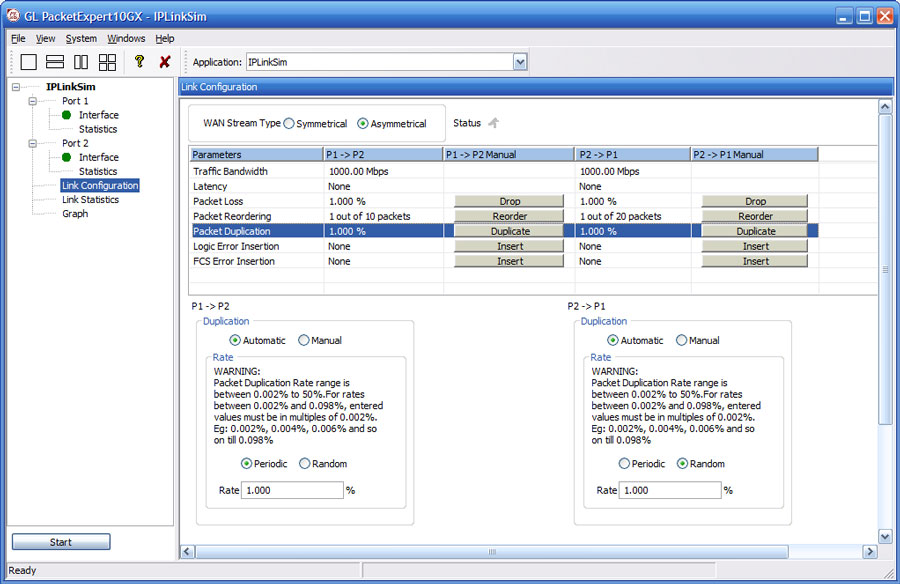
Task: Open the Windows menu
Action: pos(126,38)
